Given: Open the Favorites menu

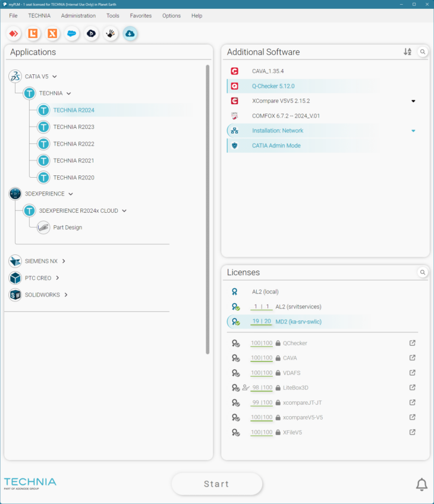Looking at the screenshot, I should [141, 15].
